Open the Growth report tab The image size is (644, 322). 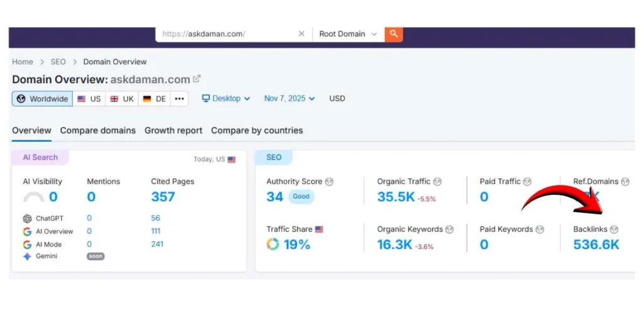point(173,131)
